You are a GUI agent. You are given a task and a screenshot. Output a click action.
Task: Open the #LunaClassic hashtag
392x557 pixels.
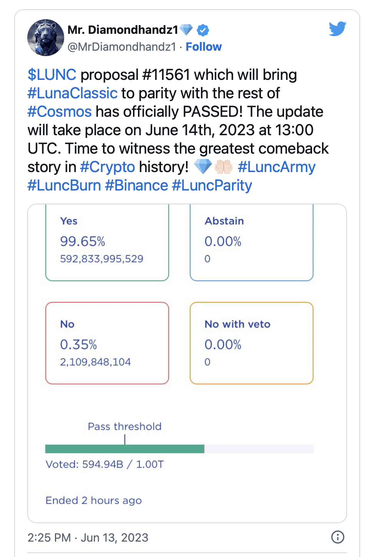72,93
